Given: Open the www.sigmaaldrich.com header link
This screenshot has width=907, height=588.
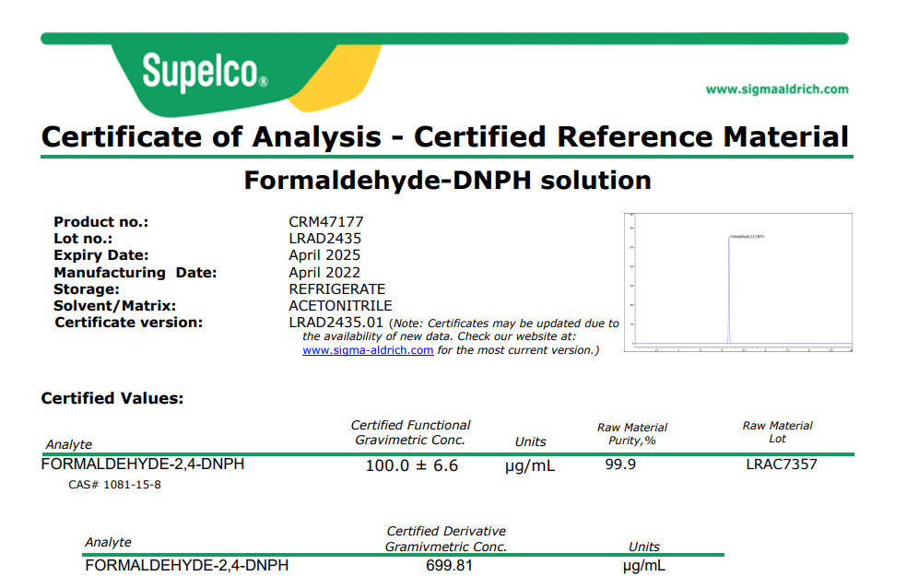Looking at the screenshot, I should pos(777,89).
